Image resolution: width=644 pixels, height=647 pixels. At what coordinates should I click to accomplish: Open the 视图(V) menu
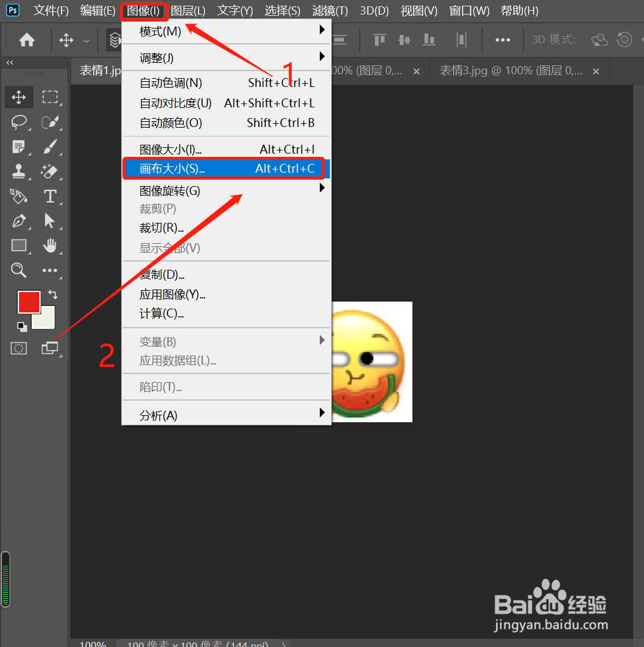pyautogui.click(x=419, y=11)
